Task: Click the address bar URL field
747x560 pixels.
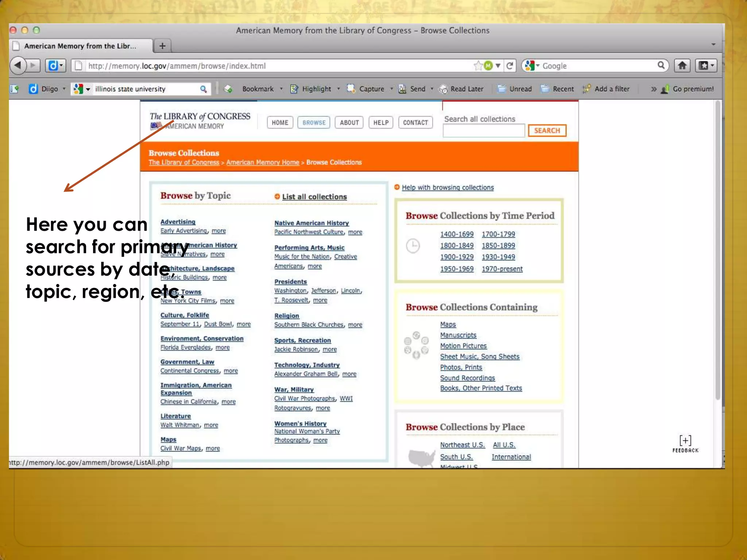Action: tap(279, 66)
